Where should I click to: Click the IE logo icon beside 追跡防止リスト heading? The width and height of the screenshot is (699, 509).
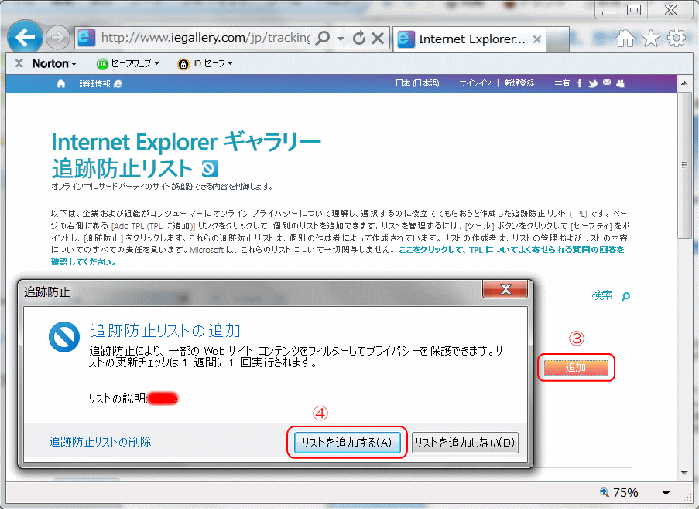coord(210,169)
